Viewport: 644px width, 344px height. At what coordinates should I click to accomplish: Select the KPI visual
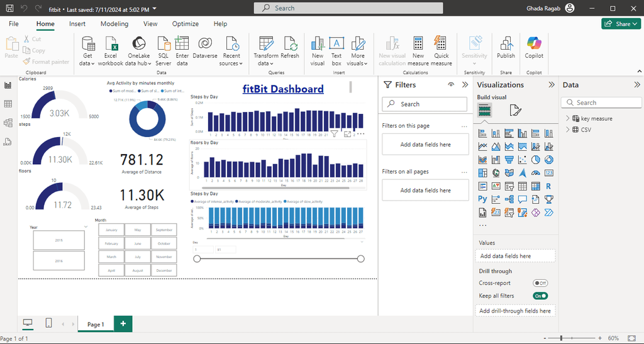tap(496, 186)
